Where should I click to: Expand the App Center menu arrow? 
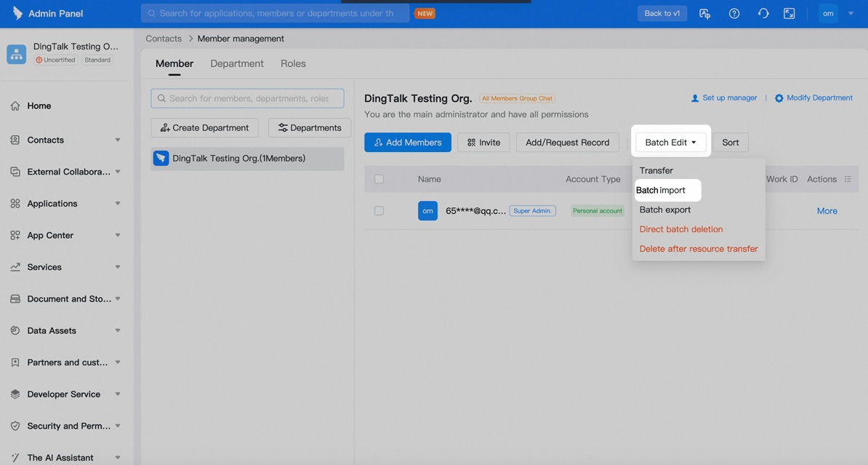(x=117, y=235)
